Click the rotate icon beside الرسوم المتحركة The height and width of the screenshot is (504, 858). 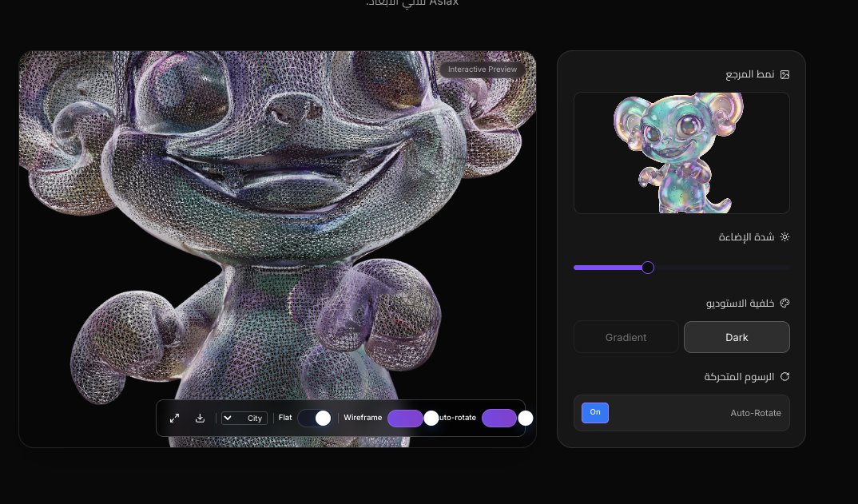coord(785,376)
